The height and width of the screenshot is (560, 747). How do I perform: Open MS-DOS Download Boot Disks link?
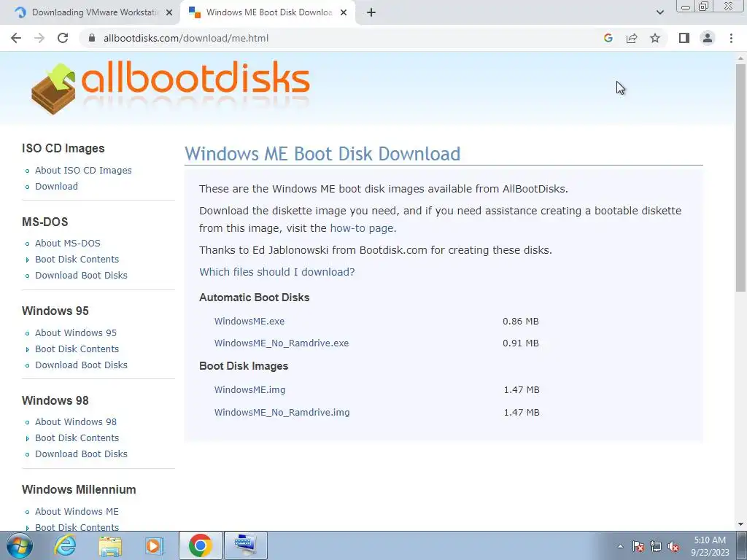81,275
